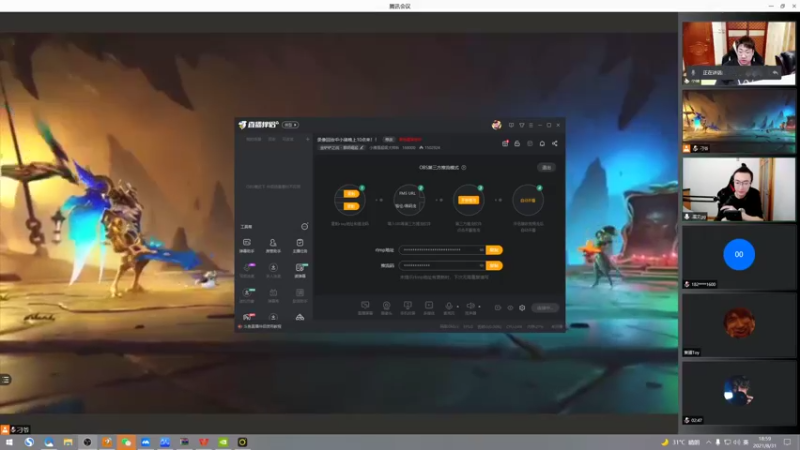800x450 pixels.
Task: Click the record icon left of the preview eye
Action: (x=498, y=308)
